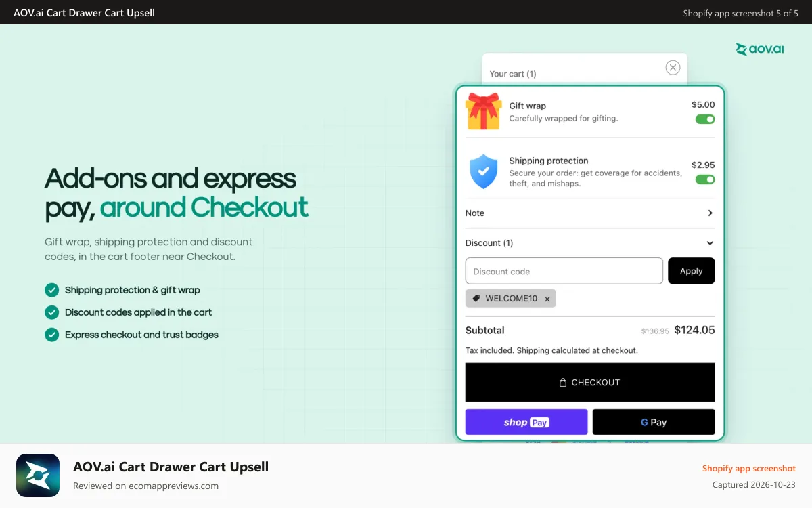Image resolution: width=812 pixels, height=508 pixels.
Task: Focus the Discount code input field
Action: (x=564, y=271)
